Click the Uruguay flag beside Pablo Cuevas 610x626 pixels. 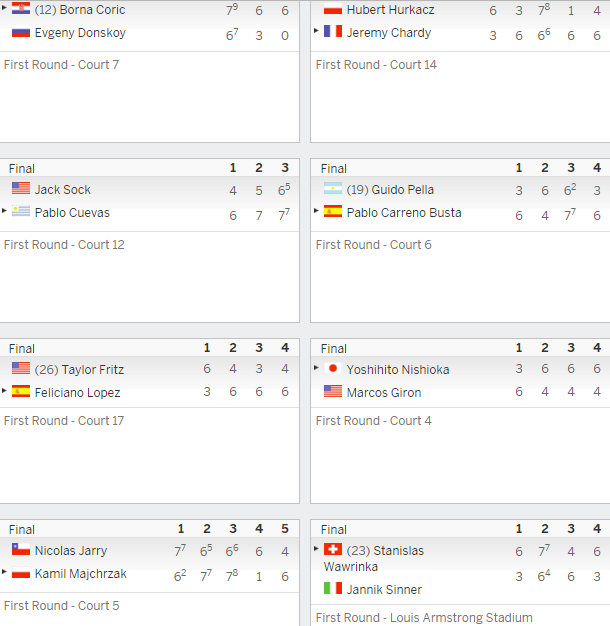(x=21, y=211)
